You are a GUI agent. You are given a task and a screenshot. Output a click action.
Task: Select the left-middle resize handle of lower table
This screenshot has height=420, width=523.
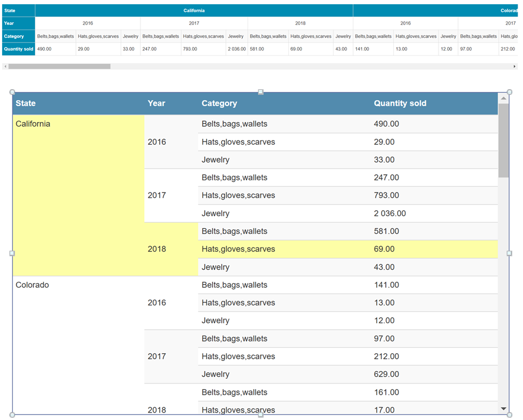click(x=12, y=253)
